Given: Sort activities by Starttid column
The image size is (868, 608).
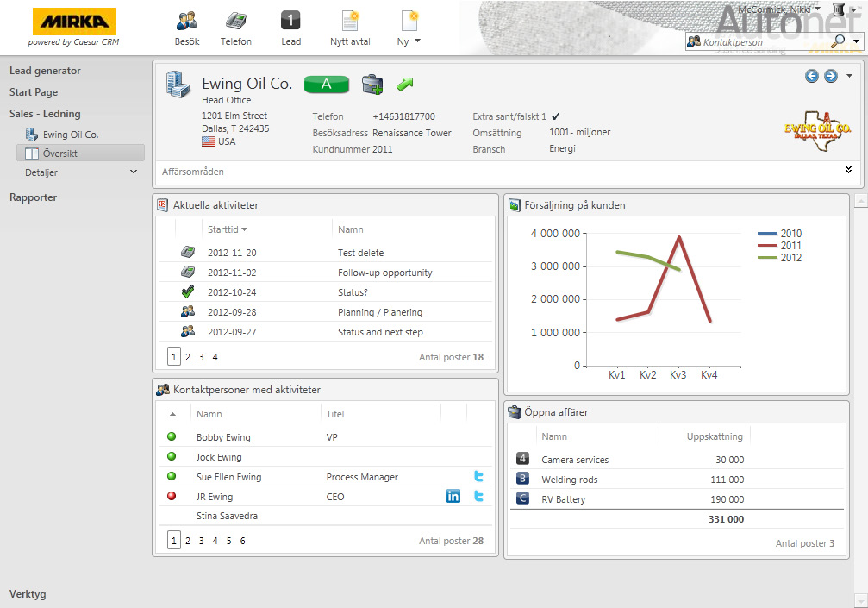Looking at the screenshot, I should 227,229.
